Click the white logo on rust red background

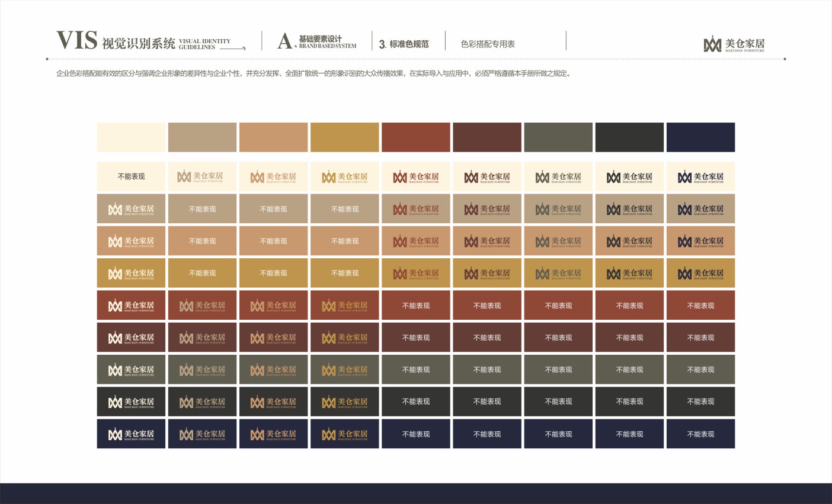pos(131,306)
